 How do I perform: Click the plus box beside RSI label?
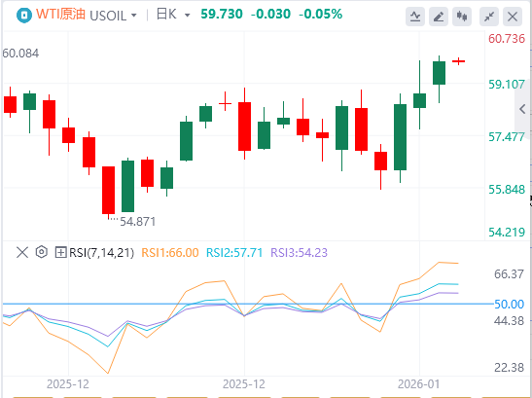pos(60,252)
